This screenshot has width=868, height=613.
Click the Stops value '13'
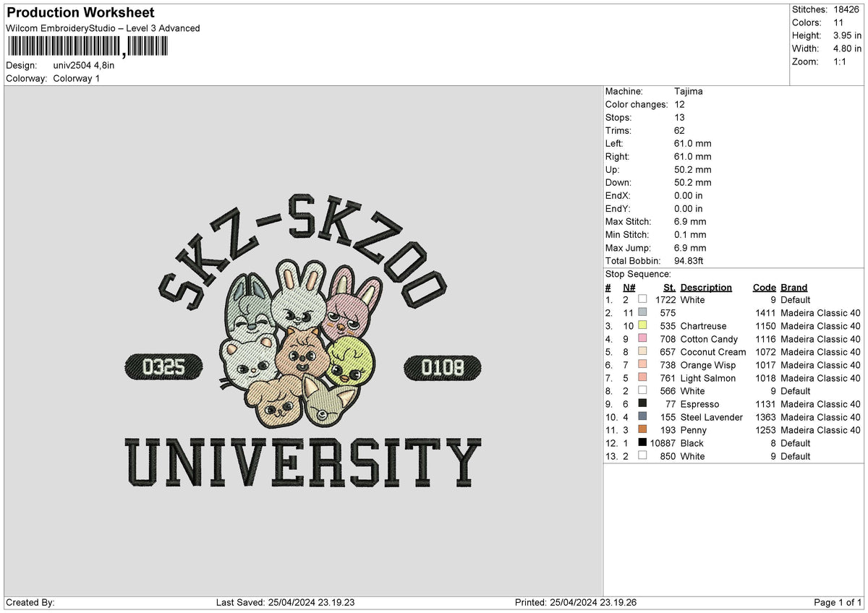[x=679, y=117]
